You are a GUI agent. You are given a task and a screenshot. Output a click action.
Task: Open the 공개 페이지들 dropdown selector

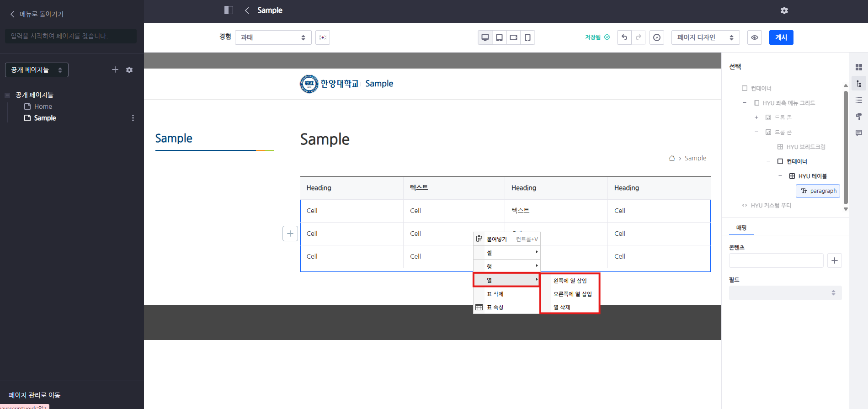[37, 70]
